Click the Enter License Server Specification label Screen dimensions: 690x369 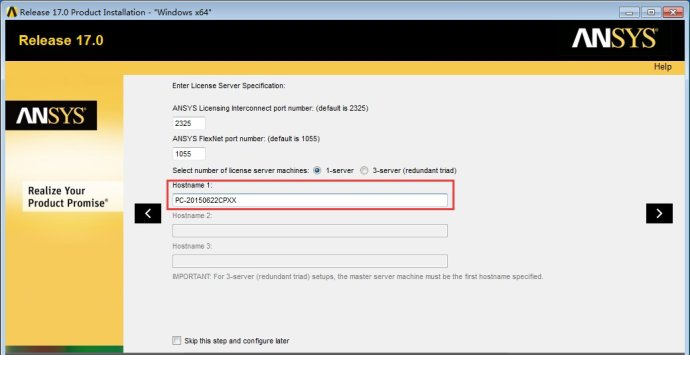tap(229, 86)
